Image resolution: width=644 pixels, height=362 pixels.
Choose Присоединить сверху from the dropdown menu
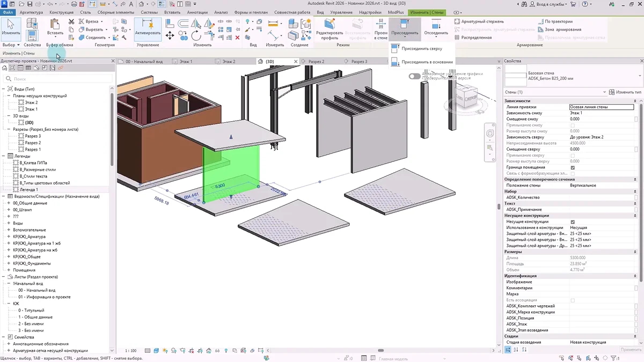(422, 49)
